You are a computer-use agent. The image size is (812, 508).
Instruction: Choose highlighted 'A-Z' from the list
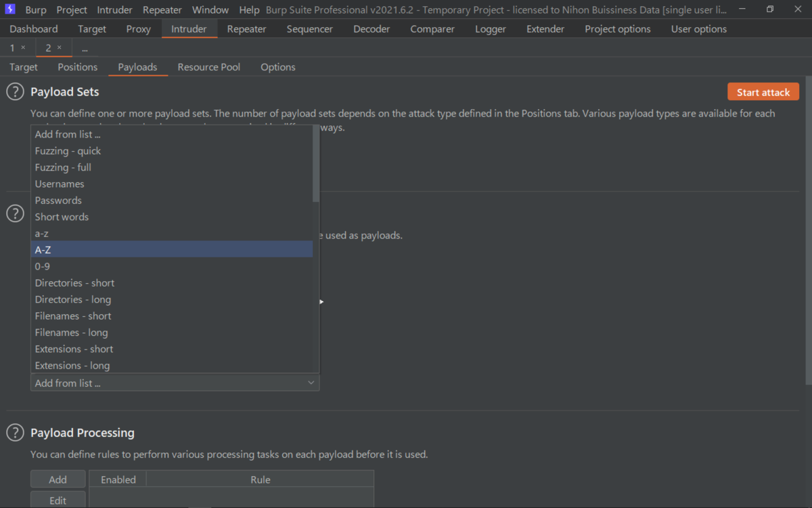[172, 249]
